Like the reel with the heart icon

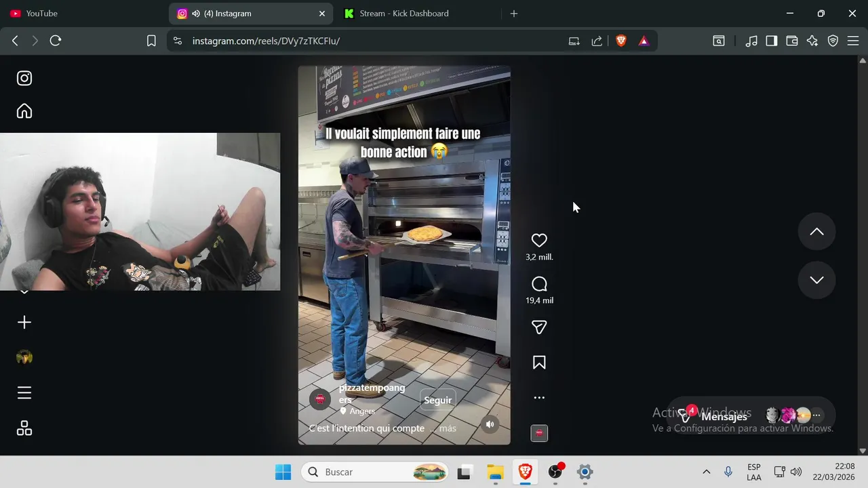coord(539,241)
